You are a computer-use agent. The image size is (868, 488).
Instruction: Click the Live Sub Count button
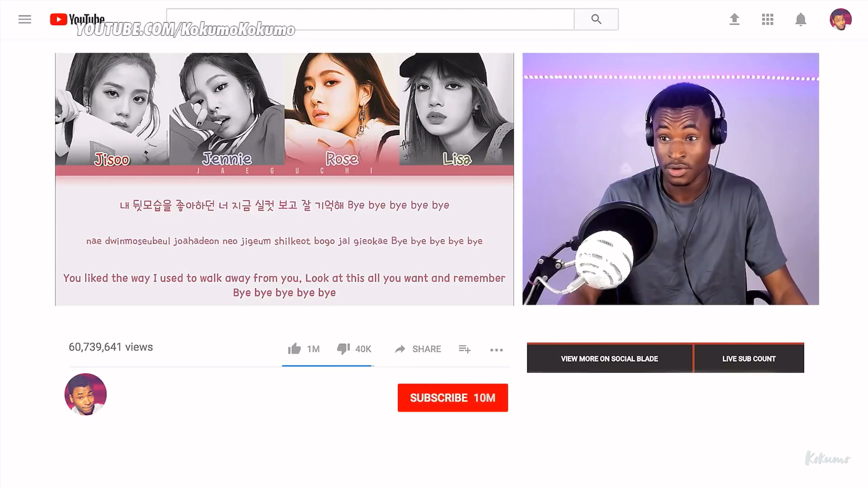(x=749, y=358)
